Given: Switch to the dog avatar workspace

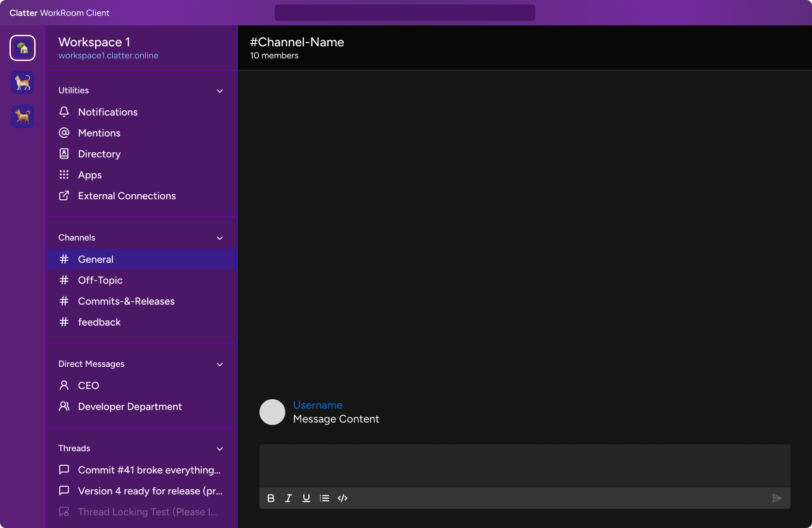Looking at the screenshot, I should pyautogui.click(x=22, y=116).
